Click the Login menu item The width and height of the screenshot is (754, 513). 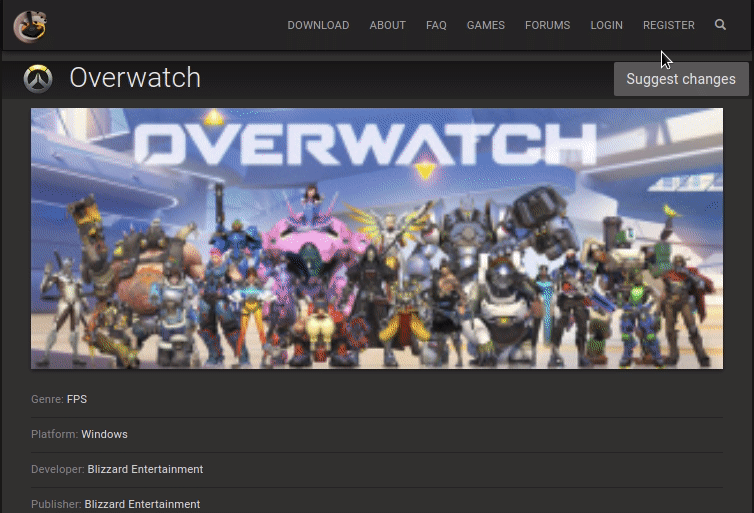coord(606,25)
